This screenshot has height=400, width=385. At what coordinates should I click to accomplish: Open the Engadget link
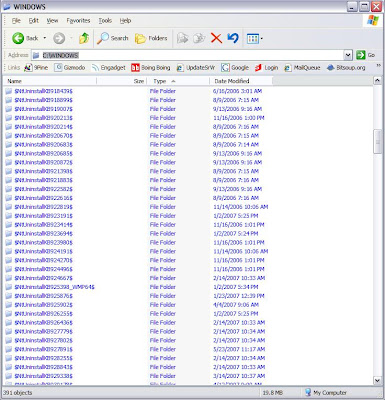[109, 68]
